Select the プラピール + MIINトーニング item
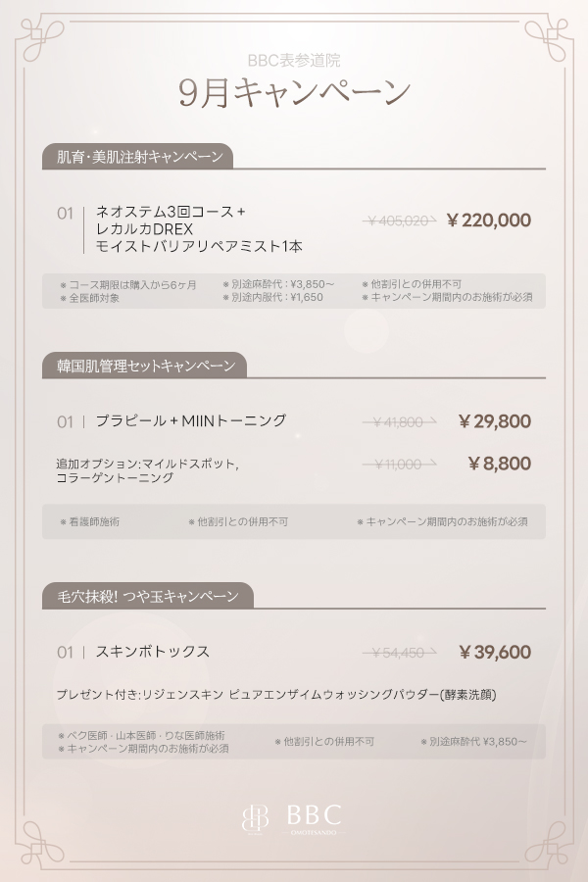This screenshot has width=588, height=882. pyautogui.click(x=191, y=420)
